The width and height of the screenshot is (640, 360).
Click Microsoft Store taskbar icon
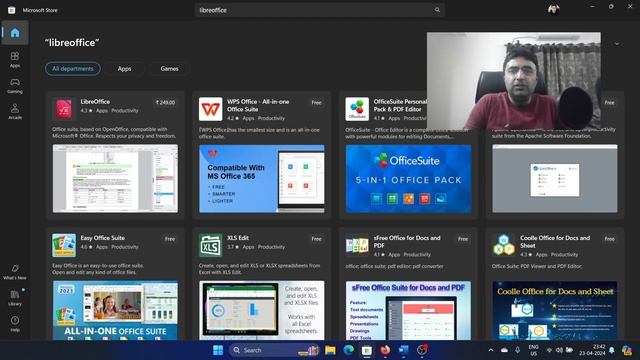367,350
